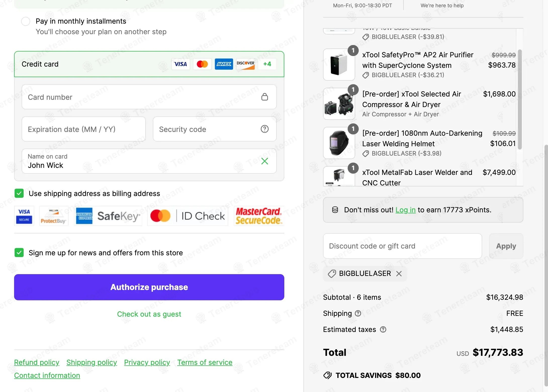The height and width of the screenshot is (392, 548).
Task: Click the Estimated taxes info icon
Action: (x=383, y=329)
